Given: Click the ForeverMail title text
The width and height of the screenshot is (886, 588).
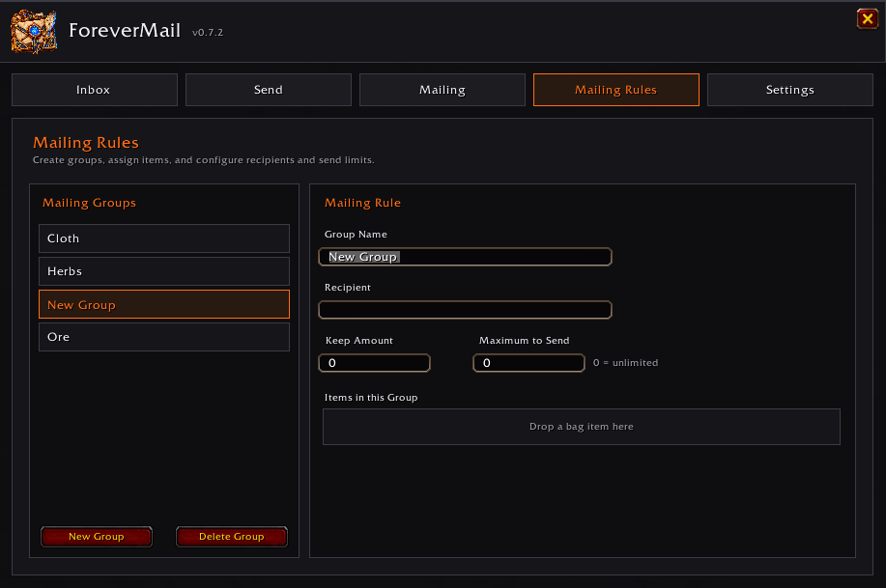Looking at the screenshot, I should tap(125, 31).
